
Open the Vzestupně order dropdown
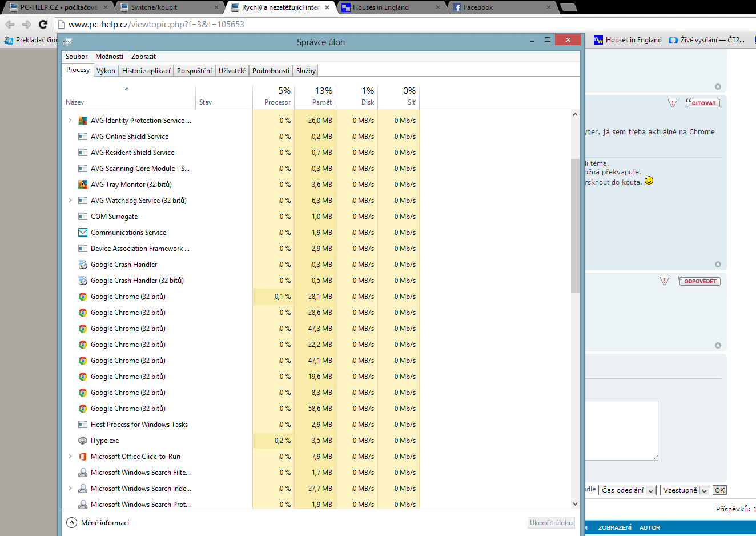685,490
